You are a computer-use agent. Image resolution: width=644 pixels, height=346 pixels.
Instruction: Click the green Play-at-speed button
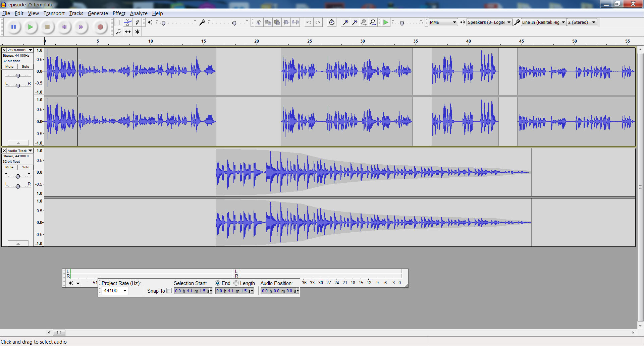tap(386, 22)
